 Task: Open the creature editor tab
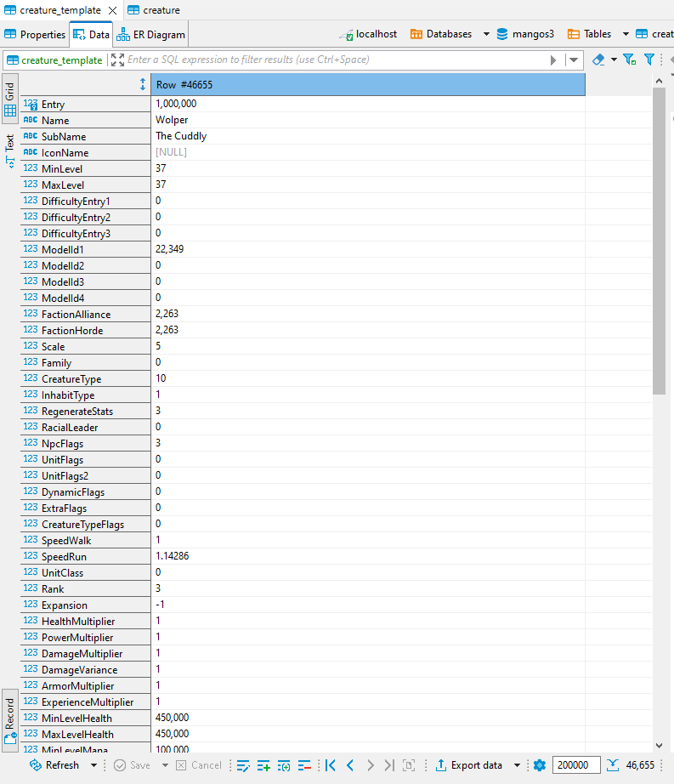[154, 10]
